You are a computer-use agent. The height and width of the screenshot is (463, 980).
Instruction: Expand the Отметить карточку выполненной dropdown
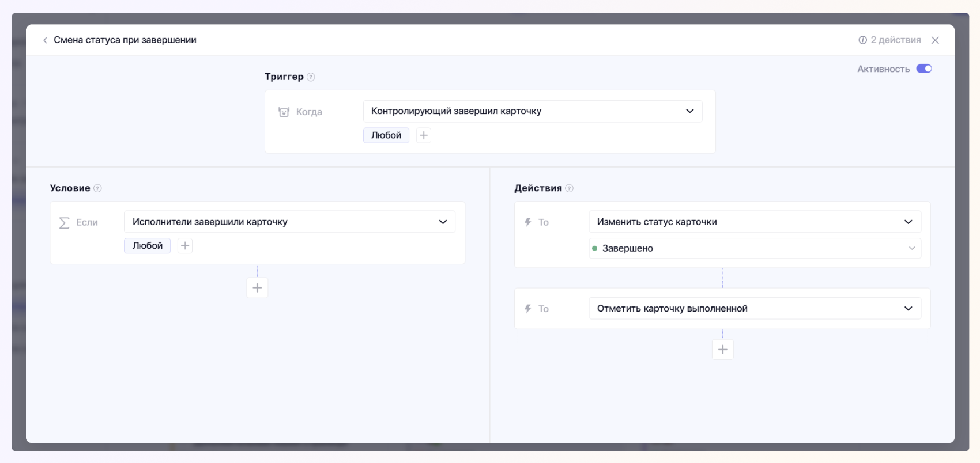[x=754, y=309]
